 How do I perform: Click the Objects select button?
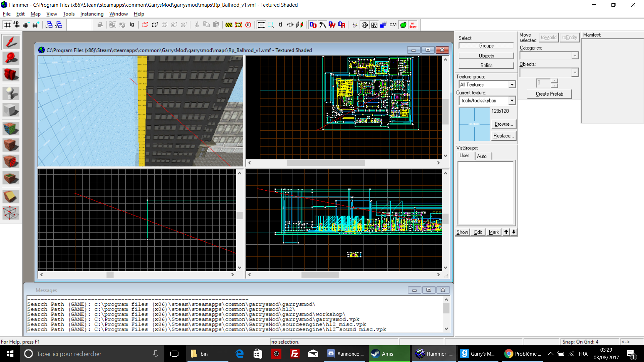pyautogui.click(x=486, y=56)
